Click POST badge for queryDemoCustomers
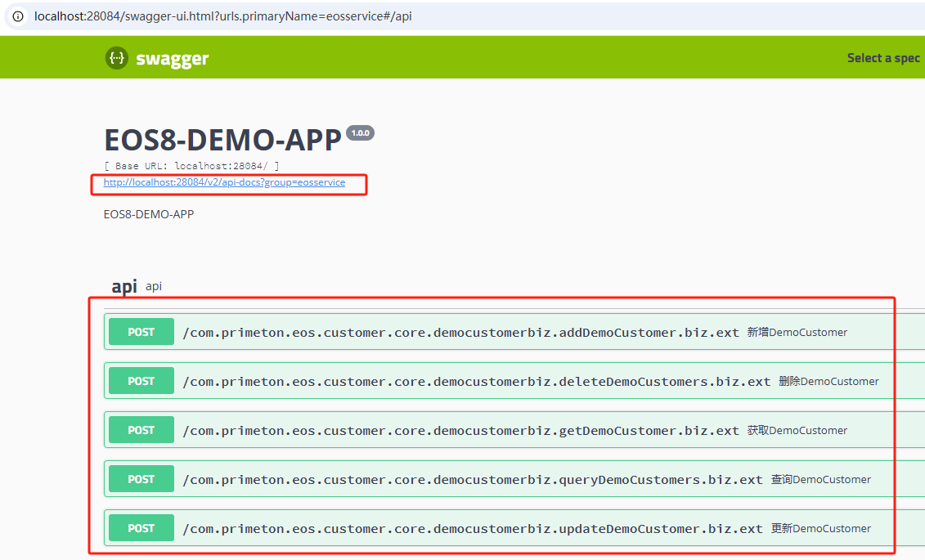Viewport: 925px width, 560px height. pyautogui.click(x=141, y=480)
